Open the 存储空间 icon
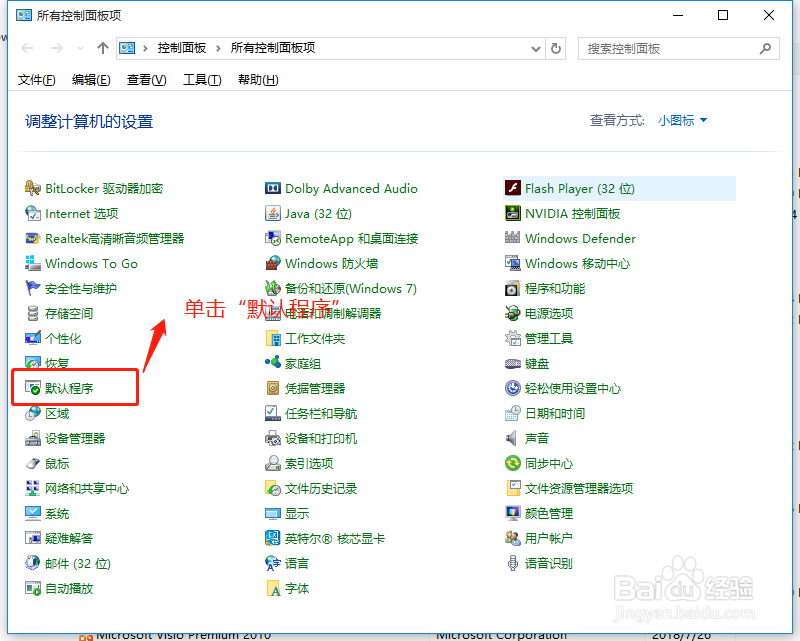 click(33, 313)
